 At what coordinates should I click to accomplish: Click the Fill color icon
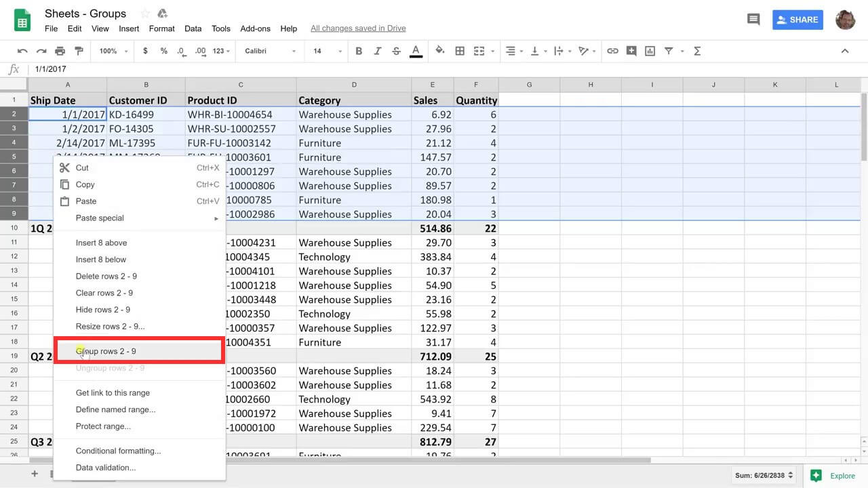coord(440,51)
